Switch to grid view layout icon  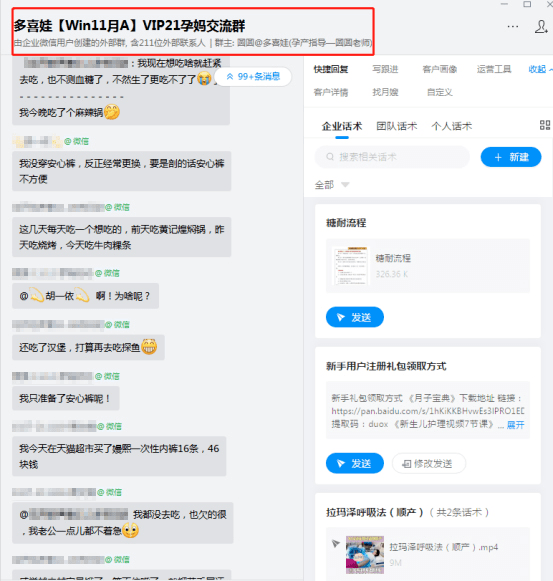click(x=545, y=125)
